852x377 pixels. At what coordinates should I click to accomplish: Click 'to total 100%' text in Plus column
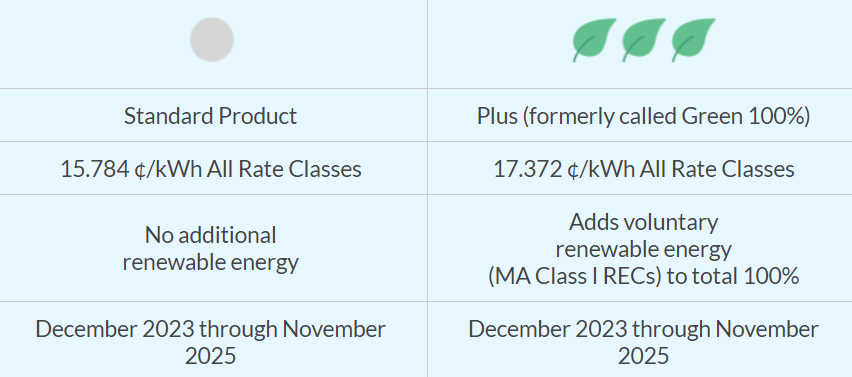[732, 276]
